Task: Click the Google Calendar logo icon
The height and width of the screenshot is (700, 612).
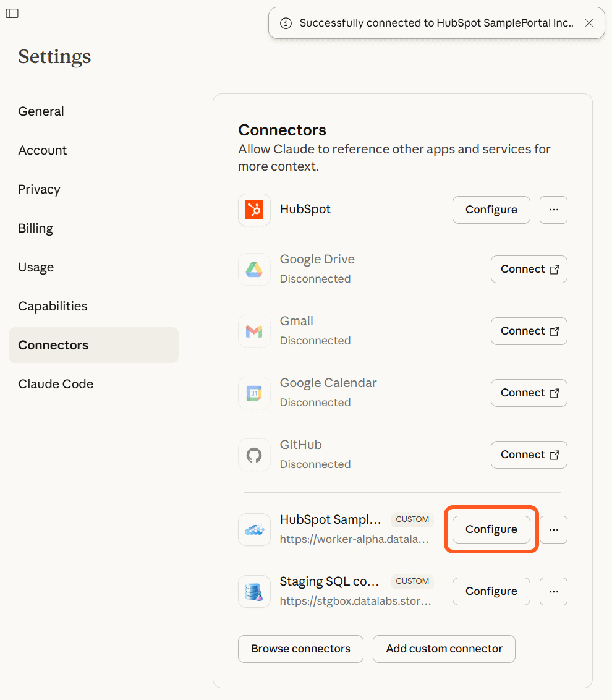Action: [x=254, y=393]
